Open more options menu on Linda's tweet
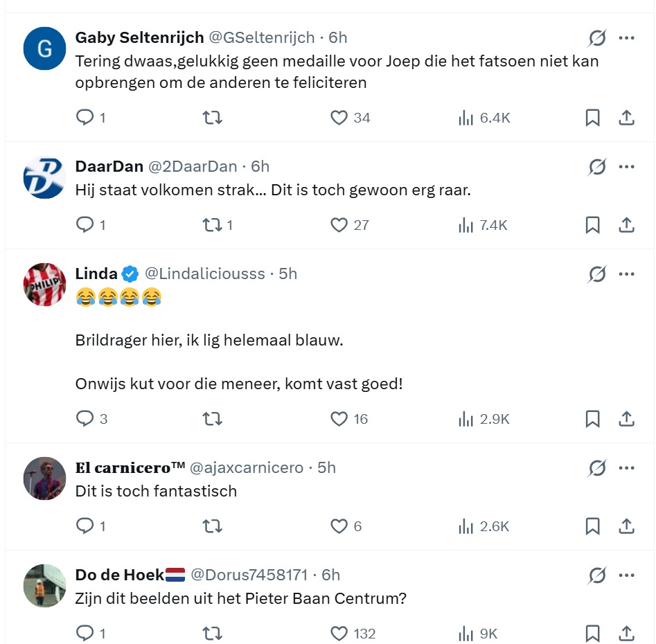 (627, 274)
